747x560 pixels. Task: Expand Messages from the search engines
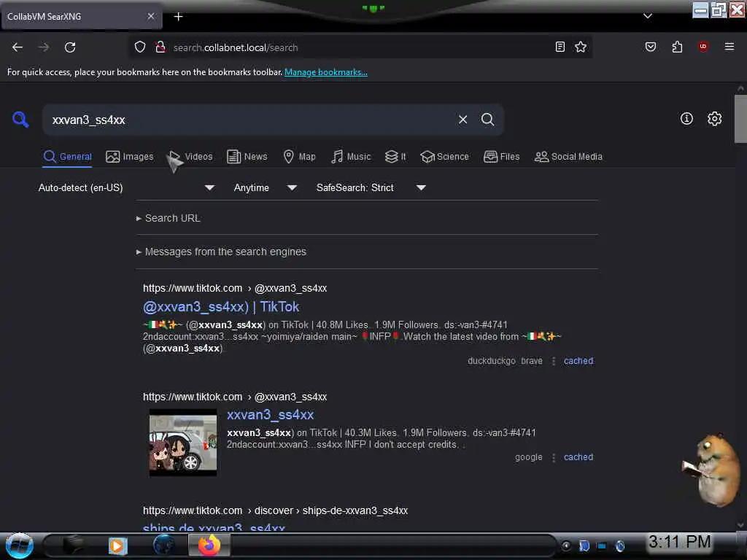[221, 252]
